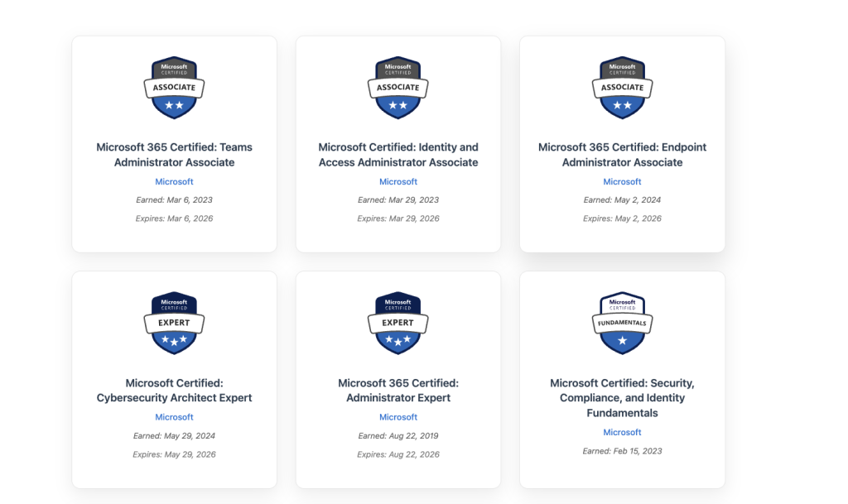Click Microsoft link under Identity and Access card

click(398, 182)
